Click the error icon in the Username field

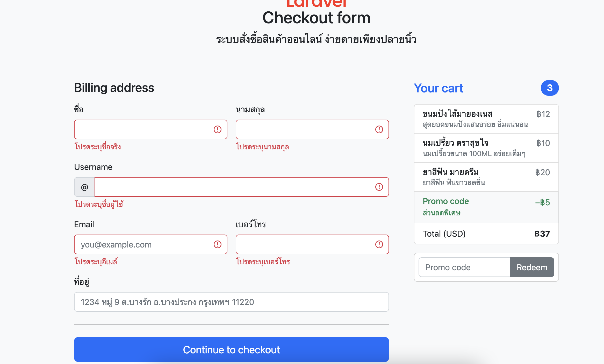(379, 187)
